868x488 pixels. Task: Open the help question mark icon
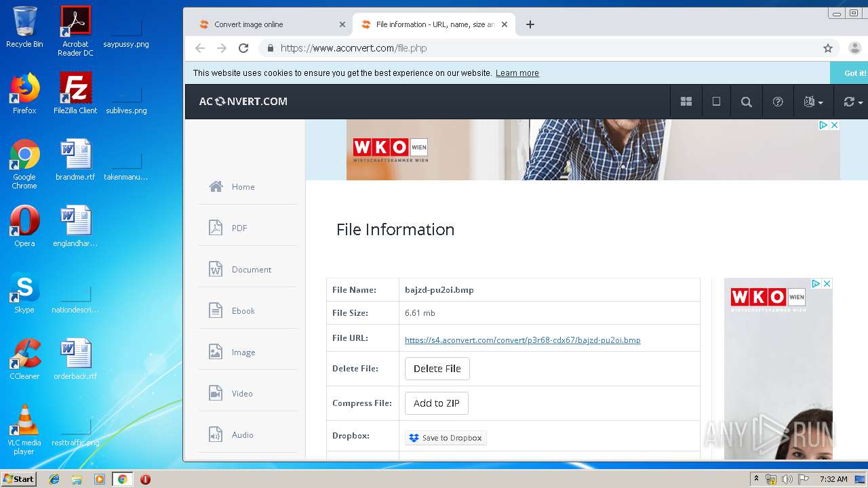[x=778, y=102]
